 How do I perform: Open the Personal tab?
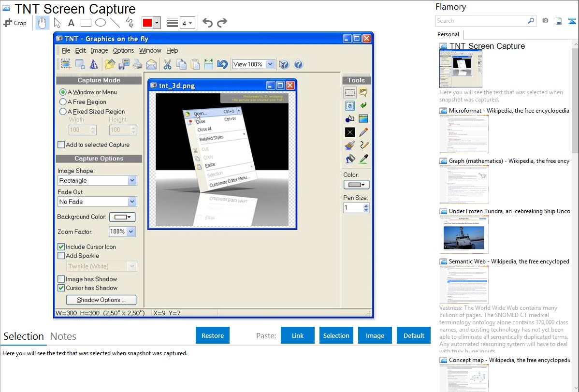(x=448, y=34)
